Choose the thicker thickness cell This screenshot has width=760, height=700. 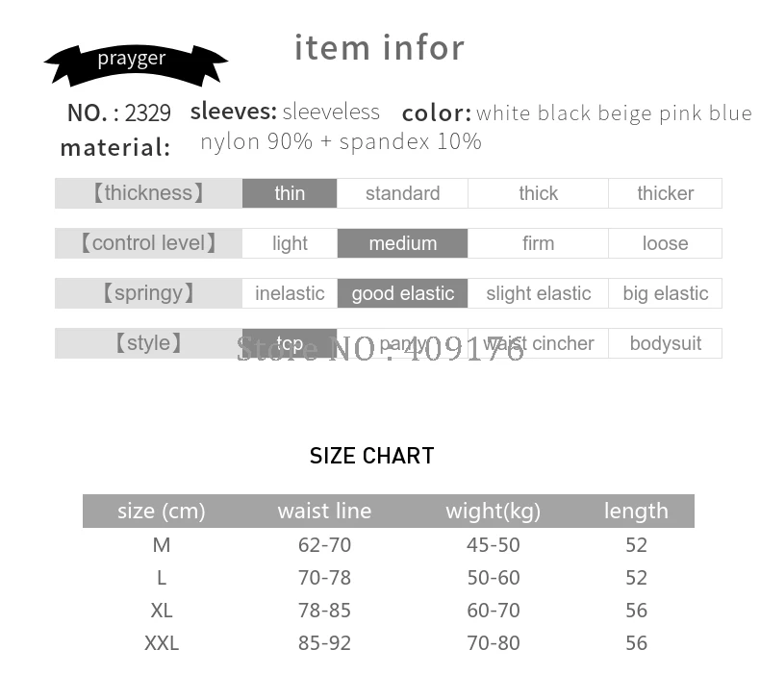coord(665,193)
